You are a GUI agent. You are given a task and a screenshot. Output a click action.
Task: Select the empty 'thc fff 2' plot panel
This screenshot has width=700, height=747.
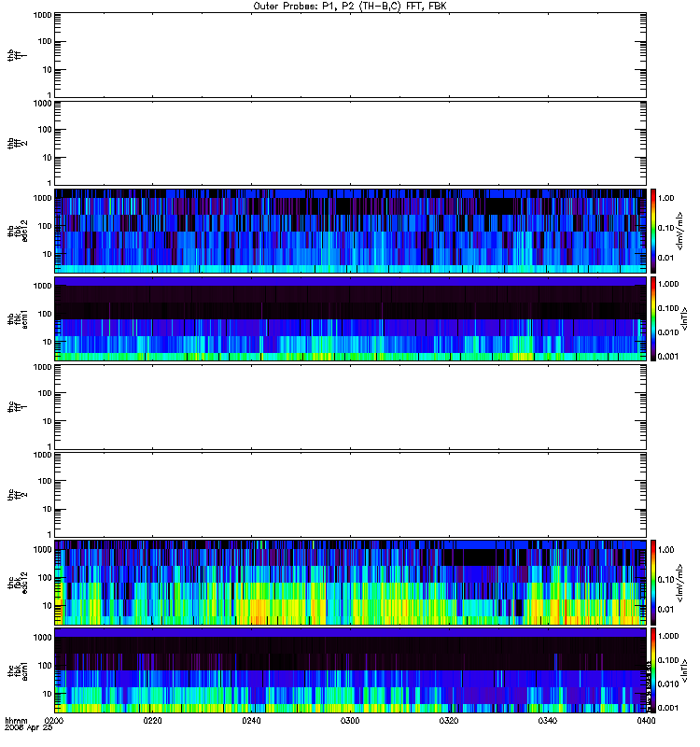351,495
